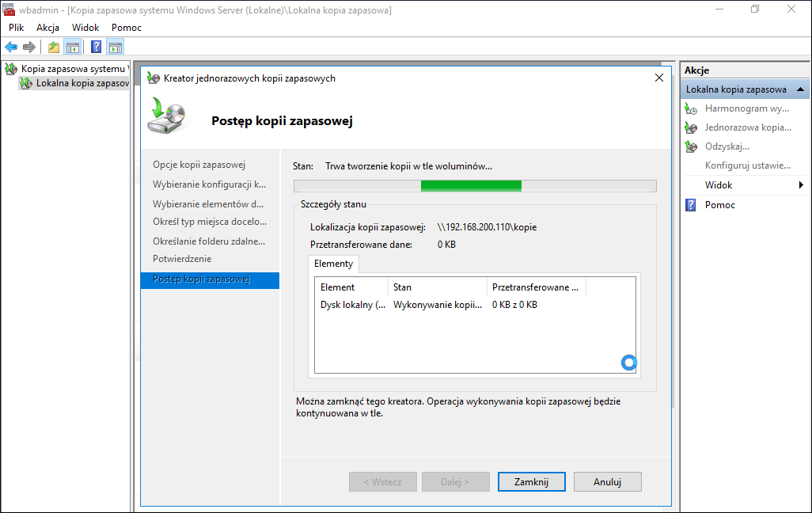Click the Określanie folderu zdalnego step
The height and width of the screenshot is (513, 812).
(x=209, y=241)
